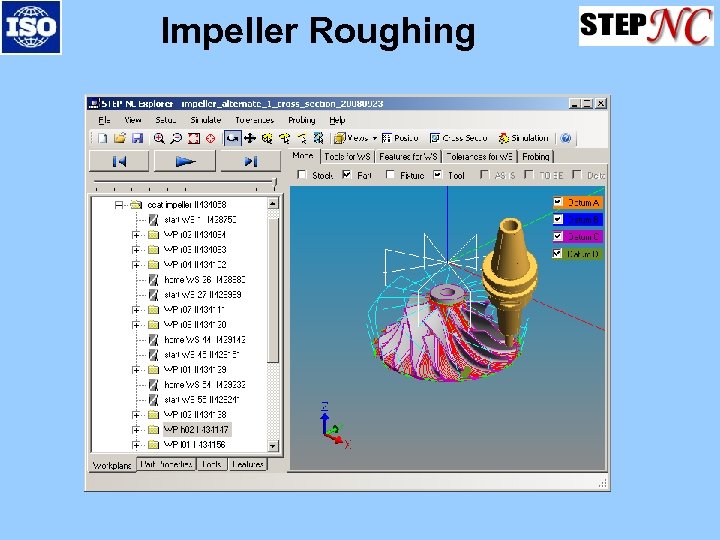Screen dimensions: 720x540
Task: Open the View menu
Action: (133, 120)
